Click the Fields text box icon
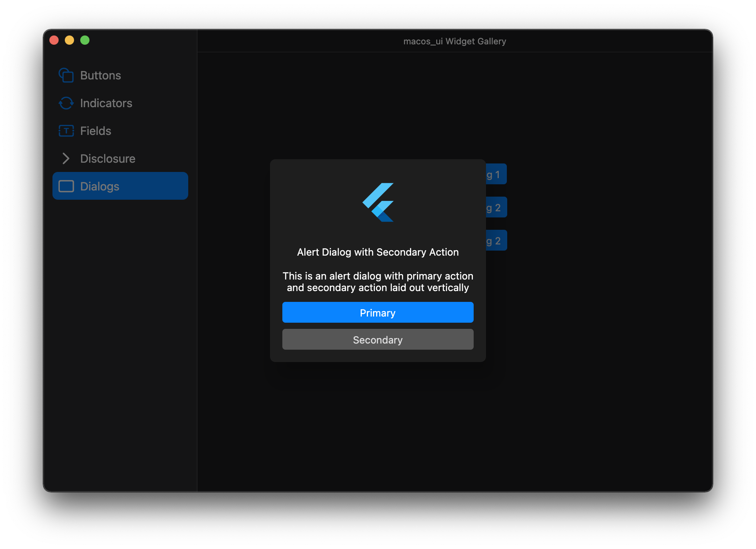Image resolution: width=756 pixels, height=549 pixels. 66,131
